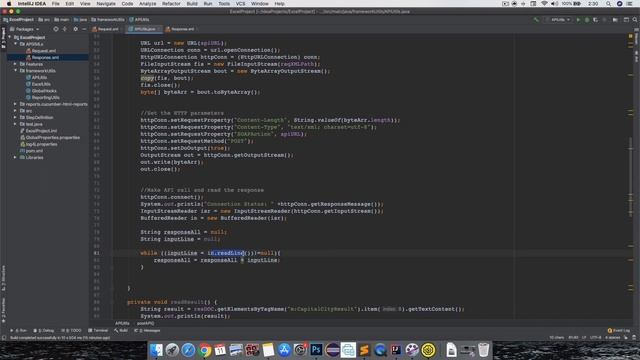Screen dimensions: 640x360
Task: Click ExcelProject breadcrumb in navigation bar
Action: pos(18,20)
